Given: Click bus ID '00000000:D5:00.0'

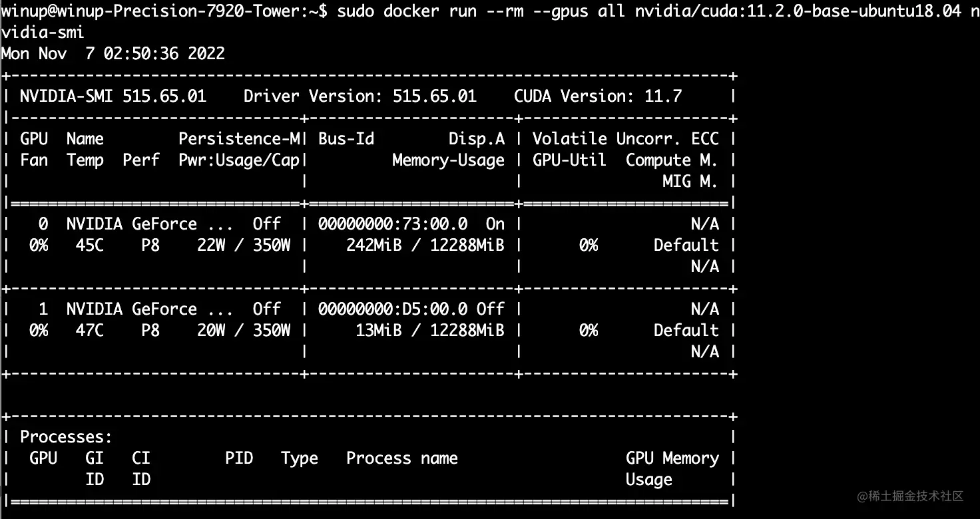Looking at the screenshot, I should [393, 309].
